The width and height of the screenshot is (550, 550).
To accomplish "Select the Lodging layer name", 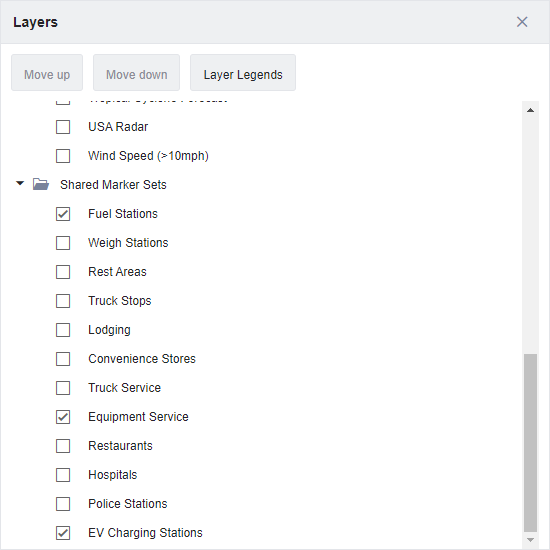I will pos(109,330).
